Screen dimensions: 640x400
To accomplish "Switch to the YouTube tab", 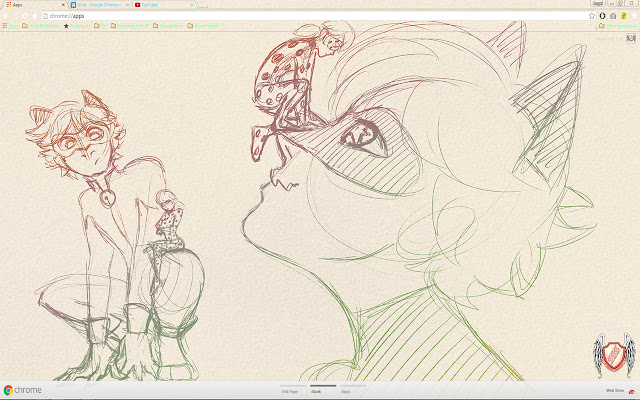I will 163,5.
